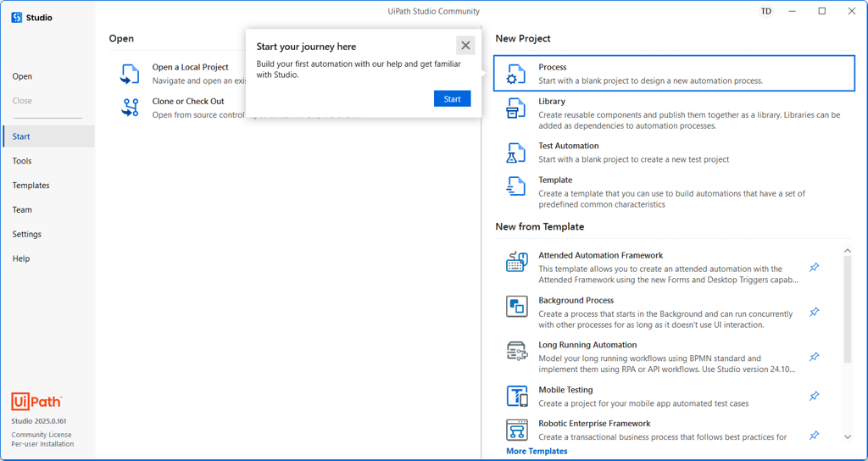Click the Clone or Check Out icon

pos(130,108)
